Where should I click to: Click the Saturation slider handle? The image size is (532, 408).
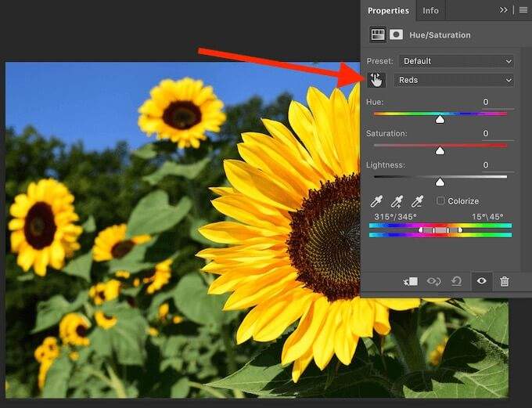pyautogui.click(x=440, y=150)
